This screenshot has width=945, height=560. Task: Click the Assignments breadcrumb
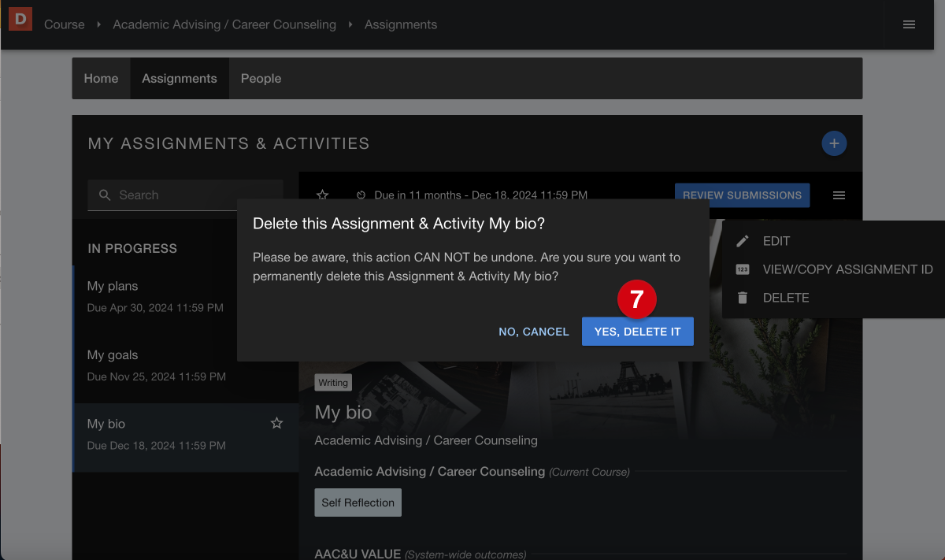coord(401,24)
